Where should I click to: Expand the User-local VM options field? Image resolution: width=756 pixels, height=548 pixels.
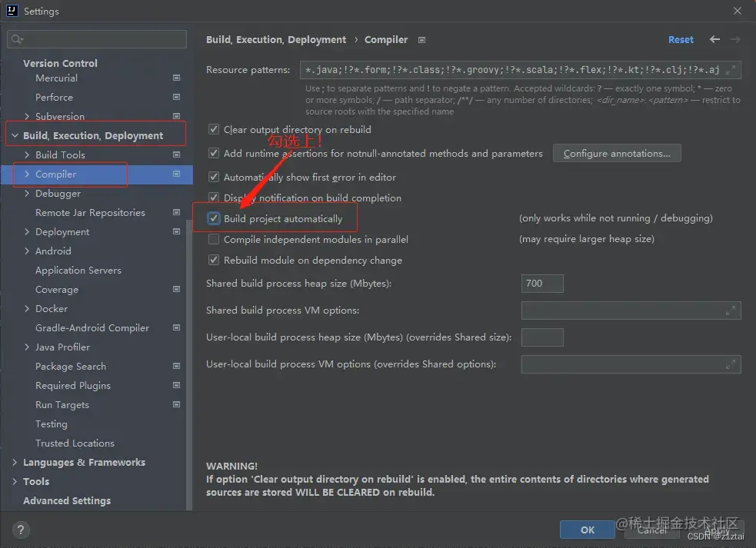pos(731,365)
